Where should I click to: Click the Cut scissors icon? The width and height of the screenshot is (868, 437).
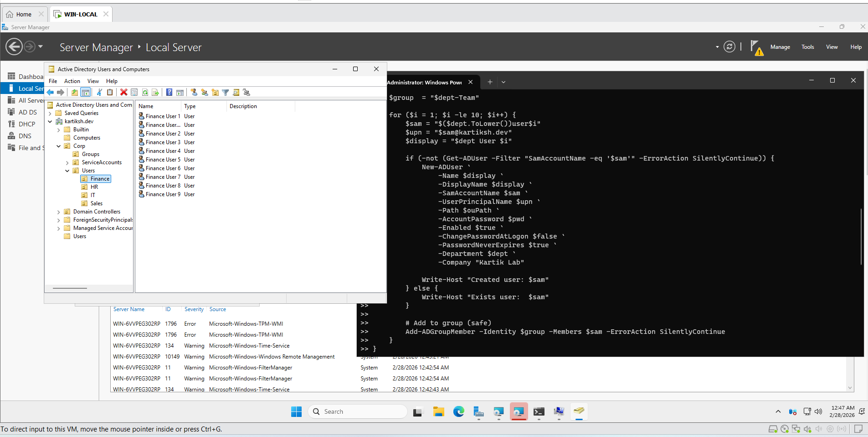(99, 93)
